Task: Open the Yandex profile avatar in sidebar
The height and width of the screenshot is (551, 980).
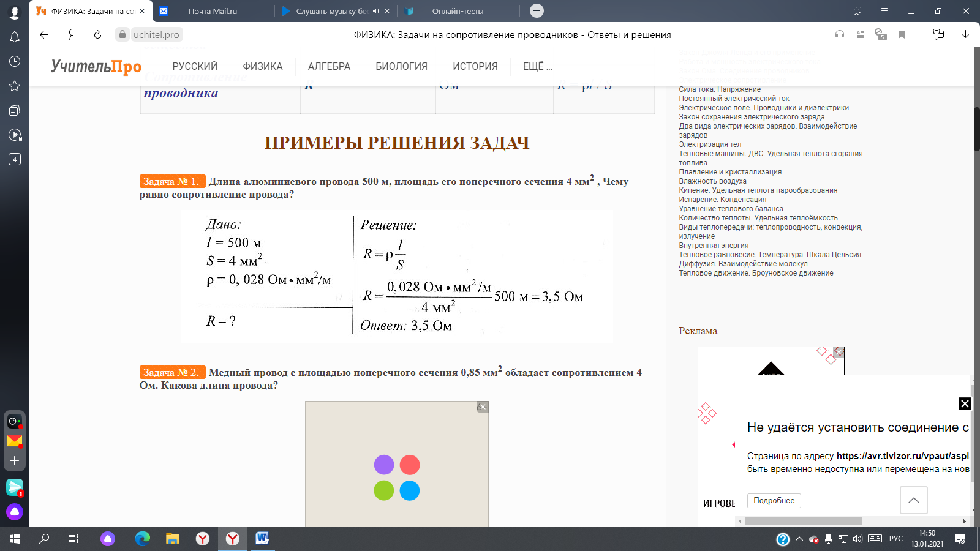Action: [15, 12]
